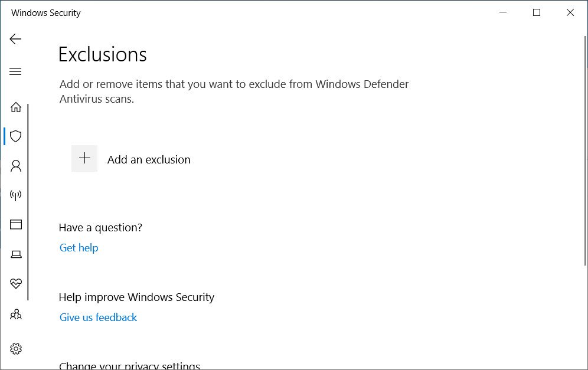This screenshot has height=370, width=588.
Task: Click the back arrow icon
Action: (15, 40)
